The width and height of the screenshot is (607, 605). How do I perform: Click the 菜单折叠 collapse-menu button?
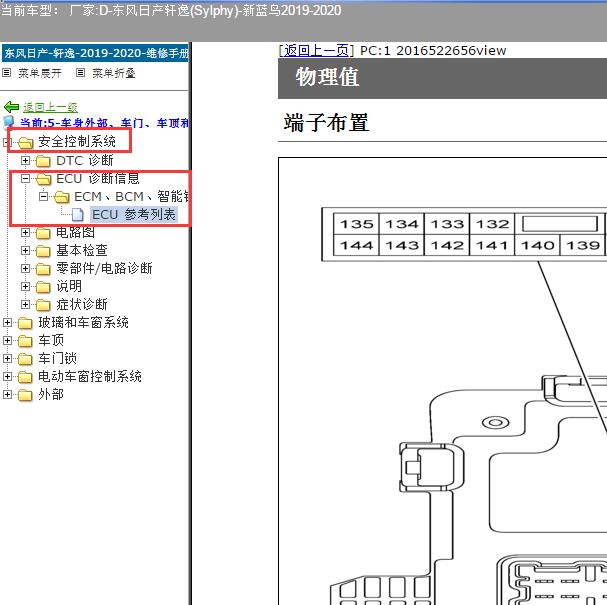pos(114,73)
